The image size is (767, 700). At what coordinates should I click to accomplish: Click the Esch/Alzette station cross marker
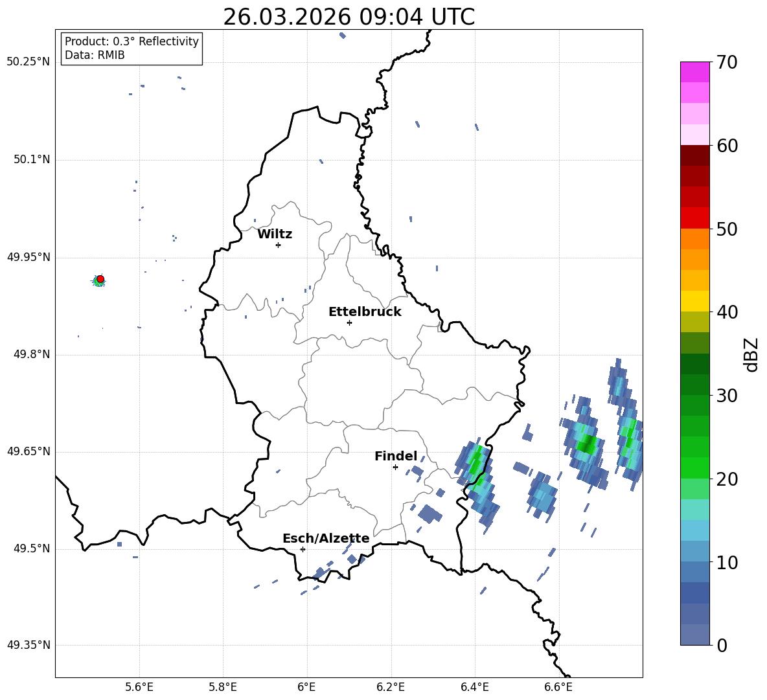(303, 549)
